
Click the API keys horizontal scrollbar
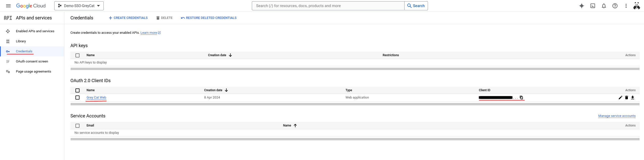[x=355, y=69]
